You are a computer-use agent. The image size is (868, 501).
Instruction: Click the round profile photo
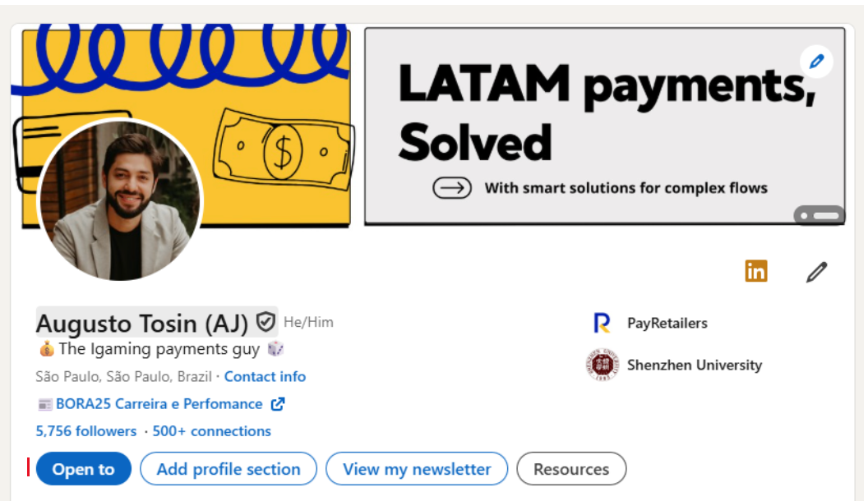coord(120,200)
